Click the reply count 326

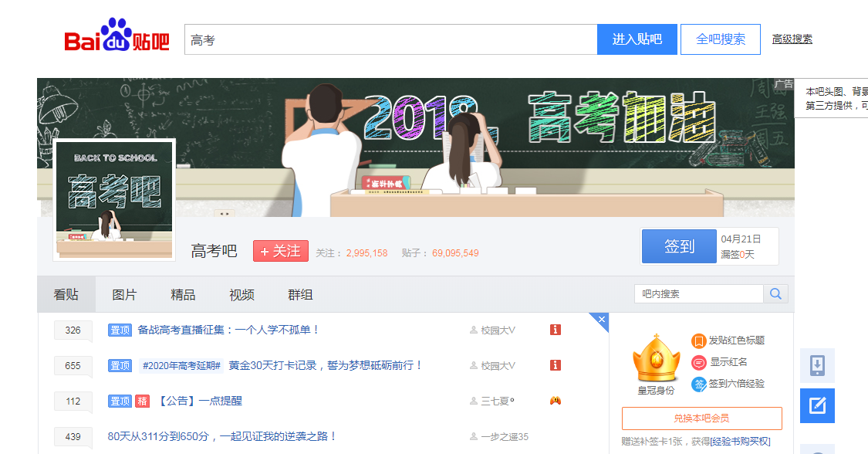tap(73, 330)
